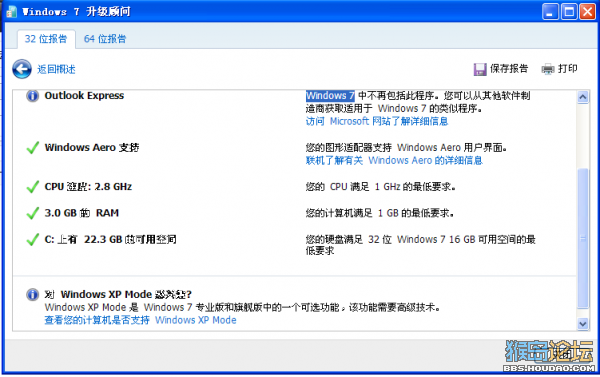Image resolution: width=600 pixels, height=377 pixels.
Task: Click the Windows XP Mode description sentence
Action: (x=243, y=307)
